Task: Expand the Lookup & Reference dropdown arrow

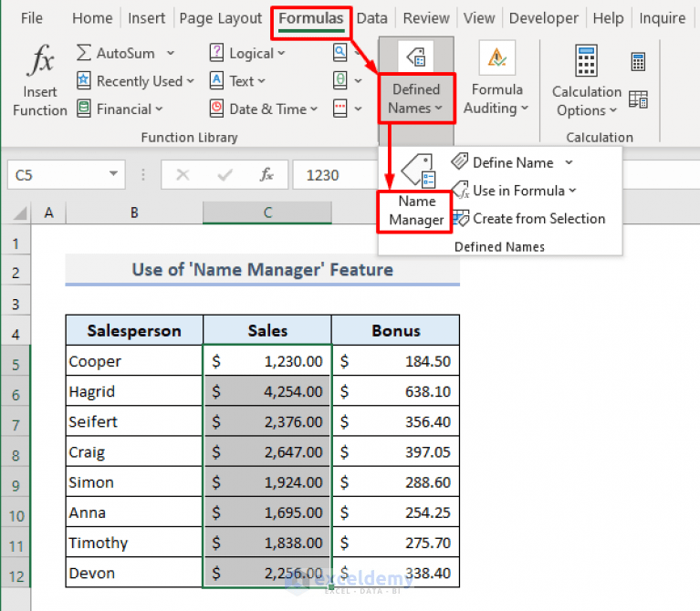Action: point(358,53)
